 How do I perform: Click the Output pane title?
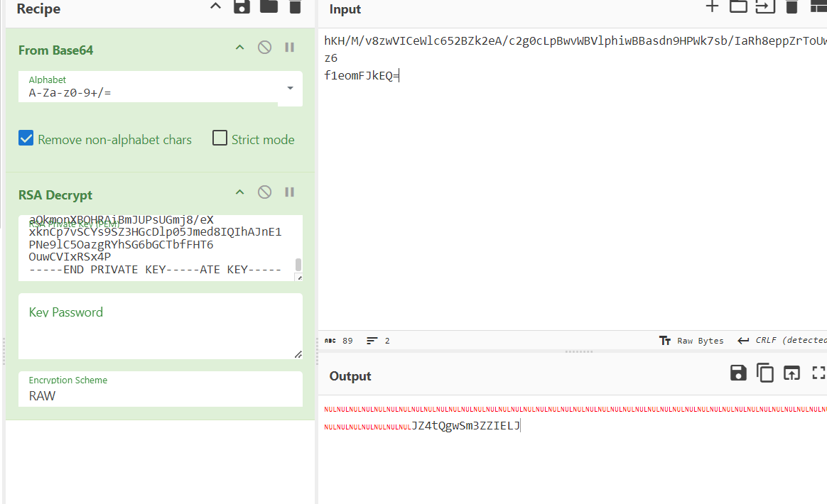tap(350, 376)
